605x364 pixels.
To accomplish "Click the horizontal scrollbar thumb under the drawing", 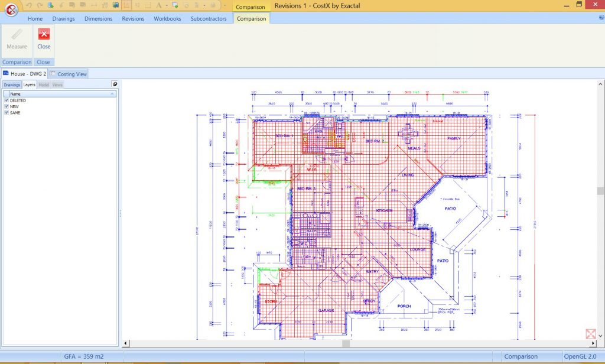I will [346, 343].
